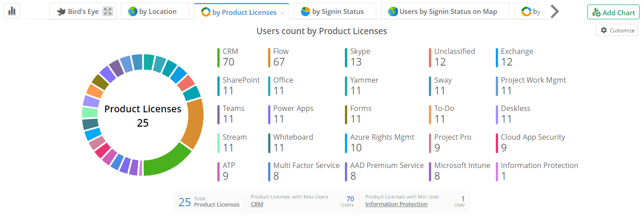644x221 pixels.
Task: Click the CRM link in summary bar
Action: (257, 204)
